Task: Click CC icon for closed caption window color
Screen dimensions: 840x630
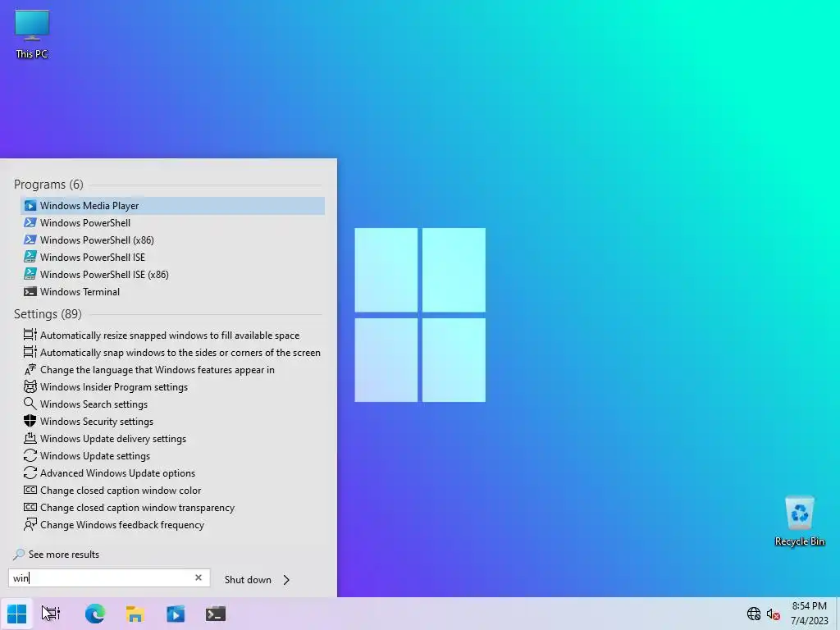Action: tap(30, 491)
